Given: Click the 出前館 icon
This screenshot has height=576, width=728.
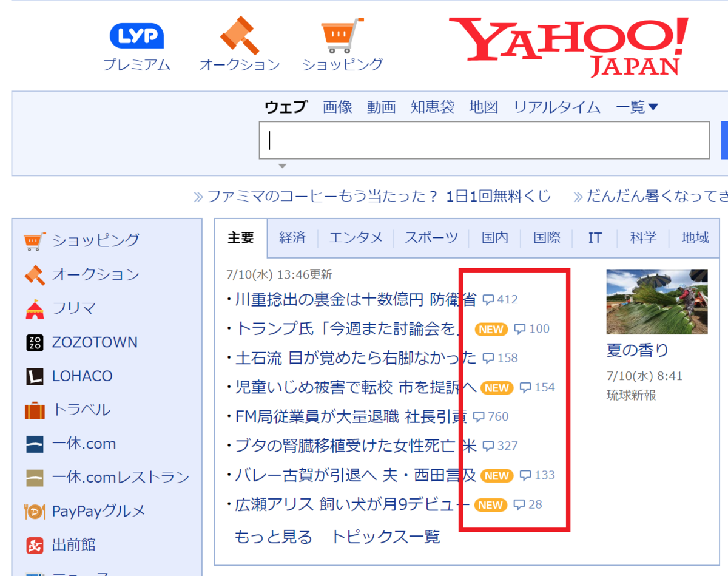Looking at the screenshot, I should 35,545.
